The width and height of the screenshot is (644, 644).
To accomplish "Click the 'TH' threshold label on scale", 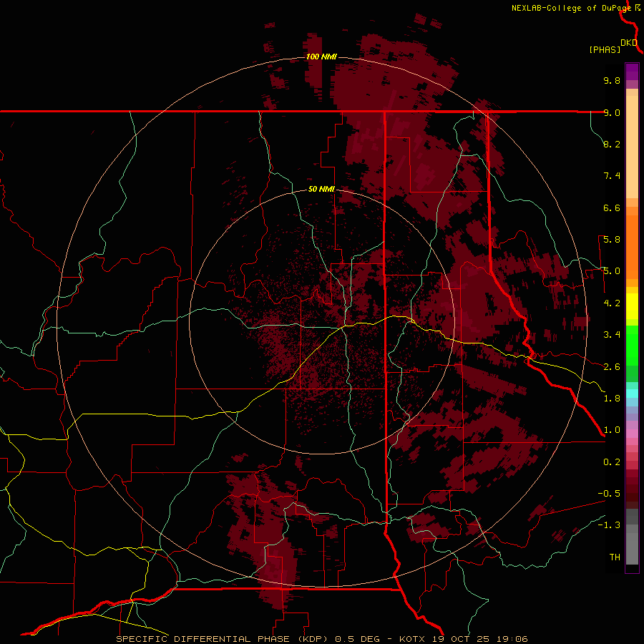I will pos(615,557).
